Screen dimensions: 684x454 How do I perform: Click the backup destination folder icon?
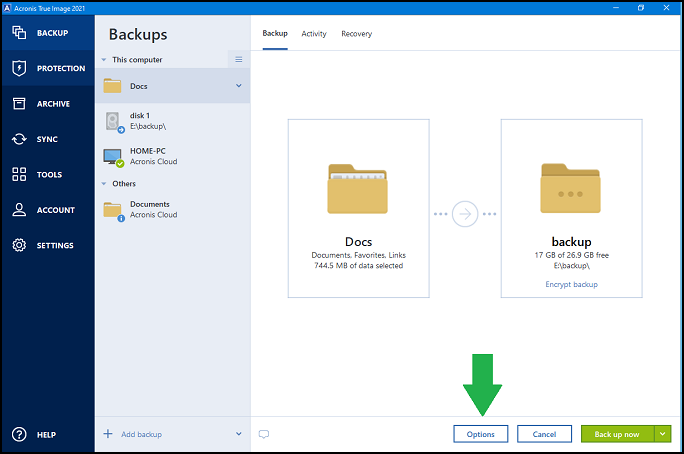click(571, 188)
